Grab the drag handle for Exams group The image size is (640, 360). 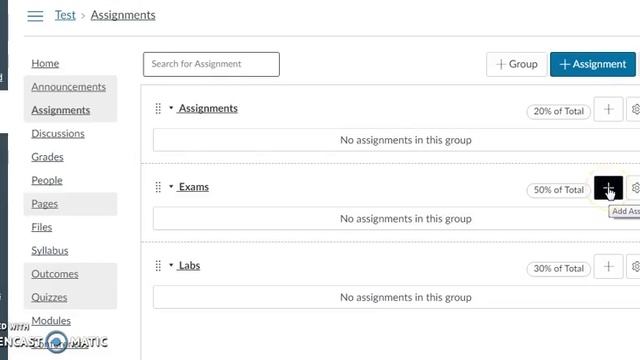pyautogui.click(x=158, y=187)
